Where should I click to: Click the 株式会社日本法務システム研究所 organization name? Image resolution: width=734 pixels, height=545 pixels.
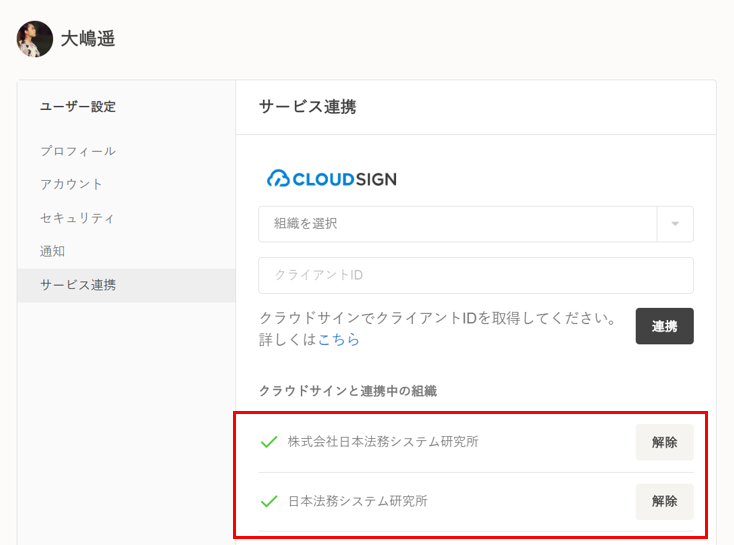pos(383,442)
